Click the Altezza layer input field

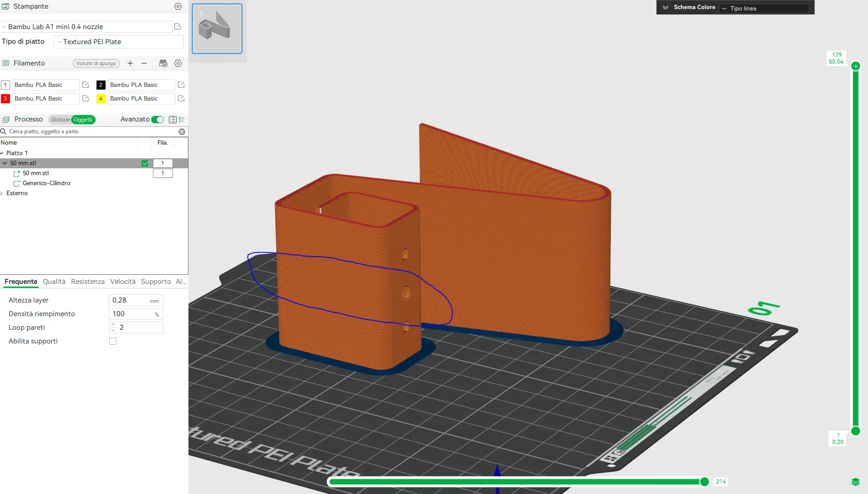[136, 300]
